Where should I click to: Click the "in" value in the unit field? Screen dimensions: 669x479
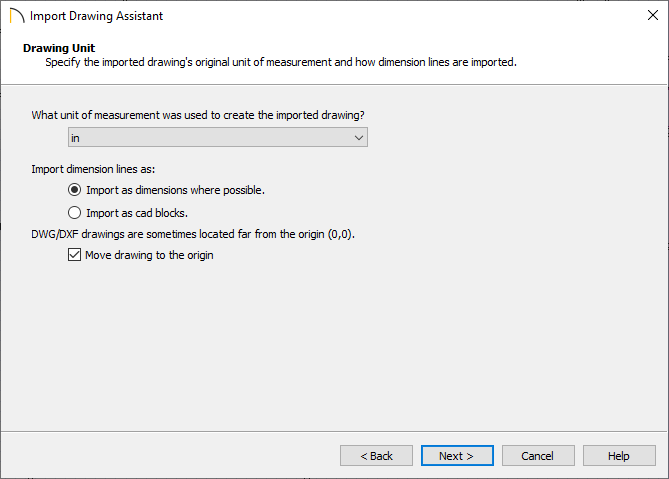tap(76, 138)
